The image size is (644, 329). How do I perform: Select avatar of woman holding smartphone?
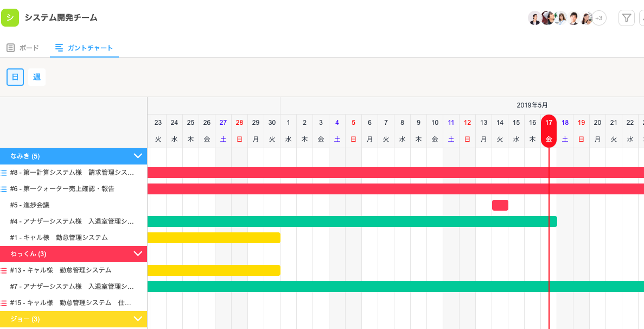[x=586, y=18]
